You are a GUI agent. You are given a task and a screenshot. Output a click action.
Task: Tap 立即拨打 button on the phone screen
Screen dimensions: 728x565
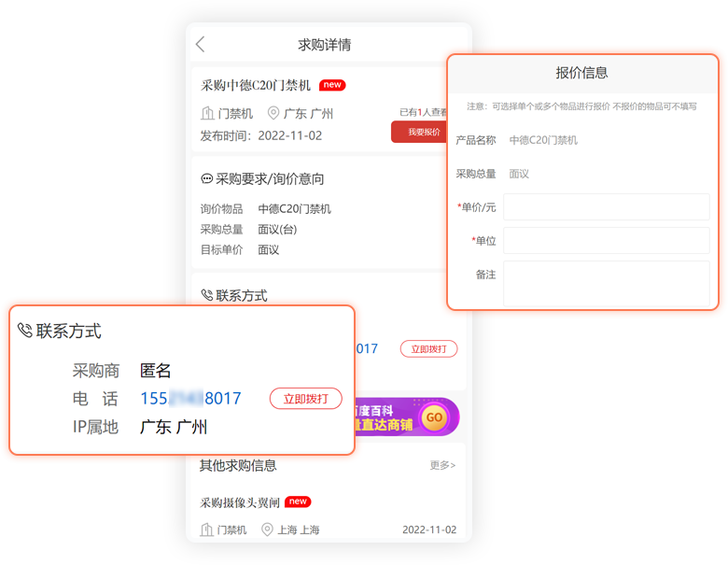point(428,348)
